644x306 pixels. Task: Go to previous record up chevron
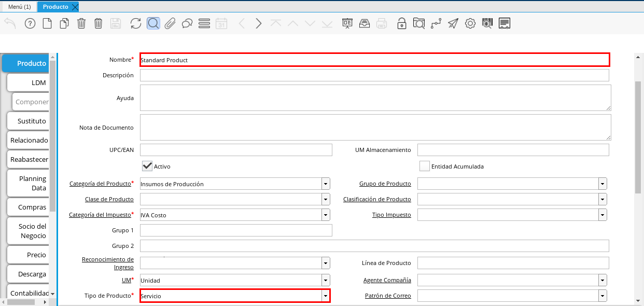click(x=293, y=23)
